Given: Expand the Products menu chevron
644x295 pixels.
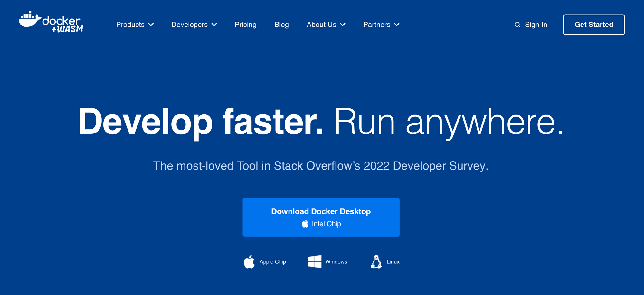Looking at the screenshot, I should [151, 25].
